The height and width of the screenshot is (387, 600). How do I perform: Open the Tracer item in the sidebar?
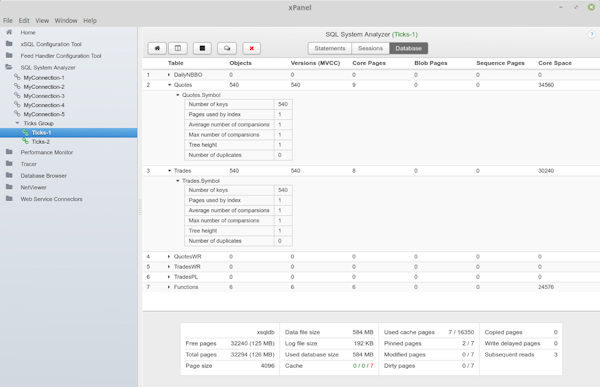click(29, 164)
